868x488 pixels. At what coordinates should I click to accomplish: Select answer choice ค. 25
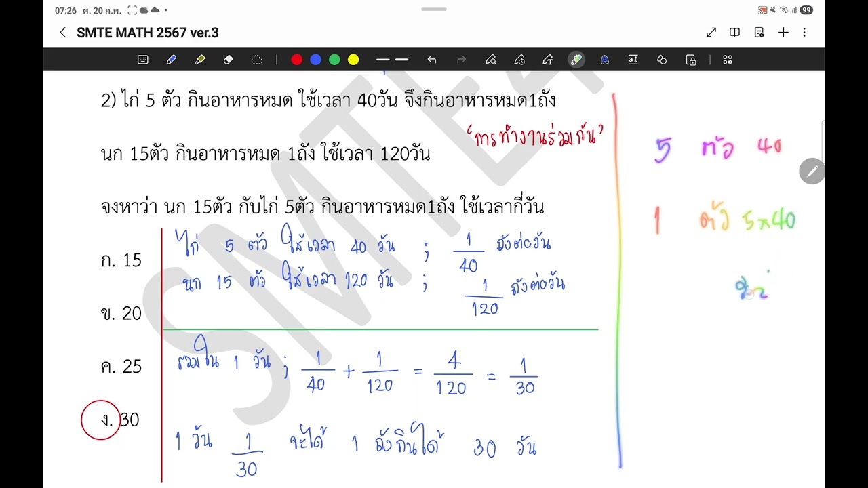click(x=121, y=367)
